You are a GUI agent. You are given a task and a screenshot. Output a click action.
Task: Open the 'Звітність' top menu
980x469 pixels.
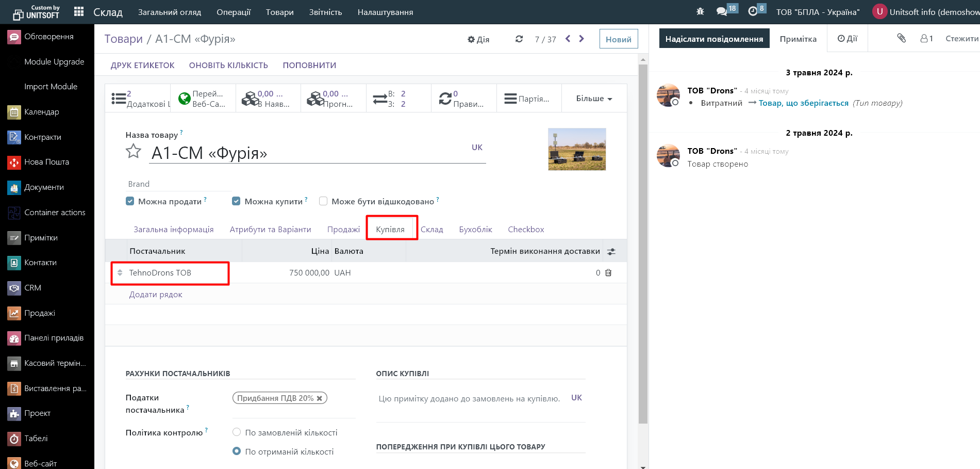tap(325, 12)
